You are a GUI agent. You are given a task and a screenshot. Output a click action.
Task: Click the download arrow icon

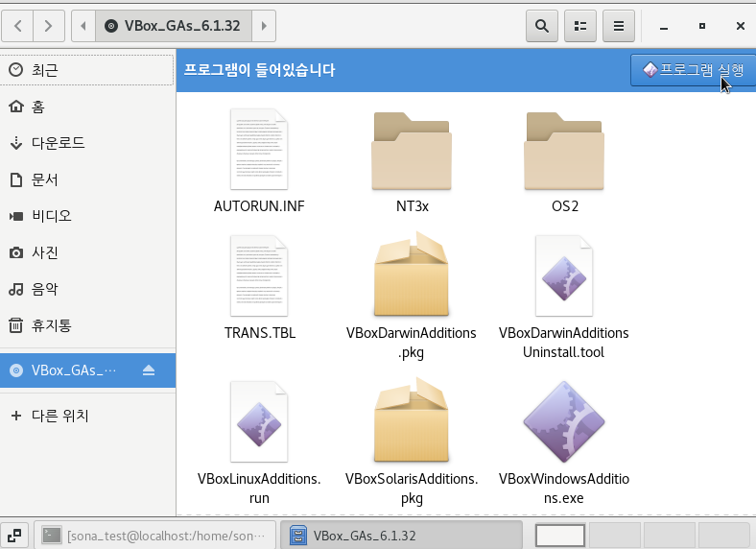[x=16, y=143]
